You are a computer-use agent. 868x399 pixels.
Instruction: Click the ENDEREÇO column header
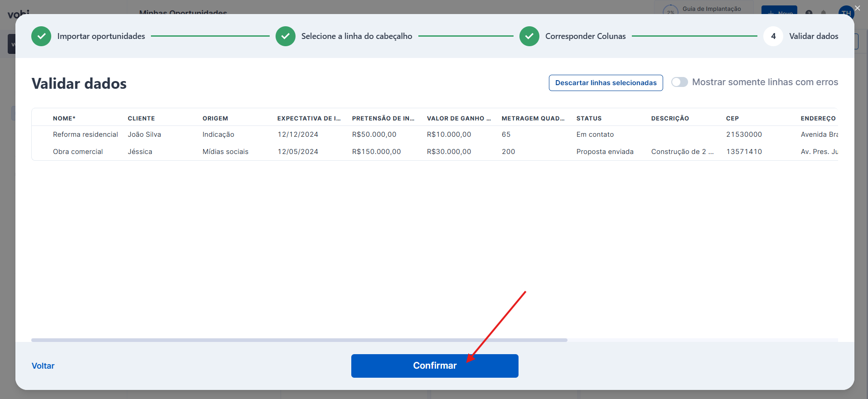818,118
